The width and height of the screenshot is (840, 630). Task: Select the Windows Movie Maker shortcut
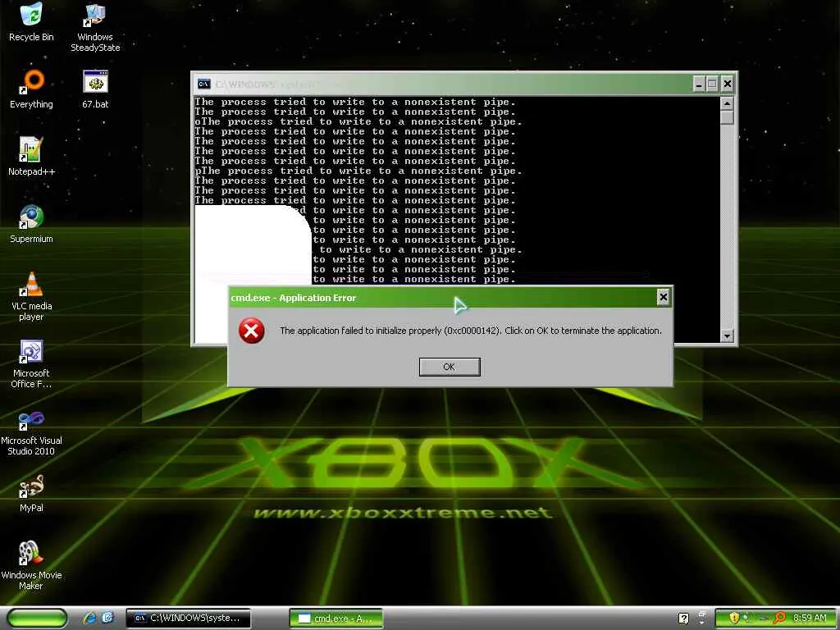click(x=31, y=566)
